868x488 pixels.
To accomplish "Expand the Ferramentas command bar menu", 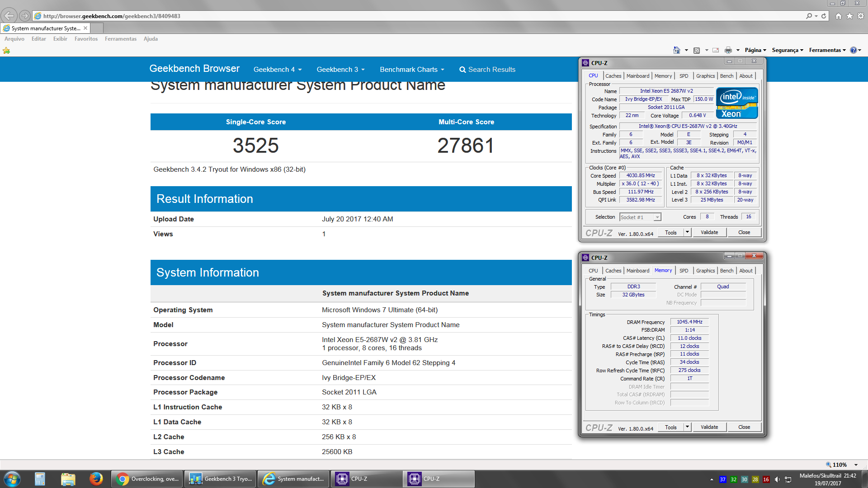I will (827, 50).
